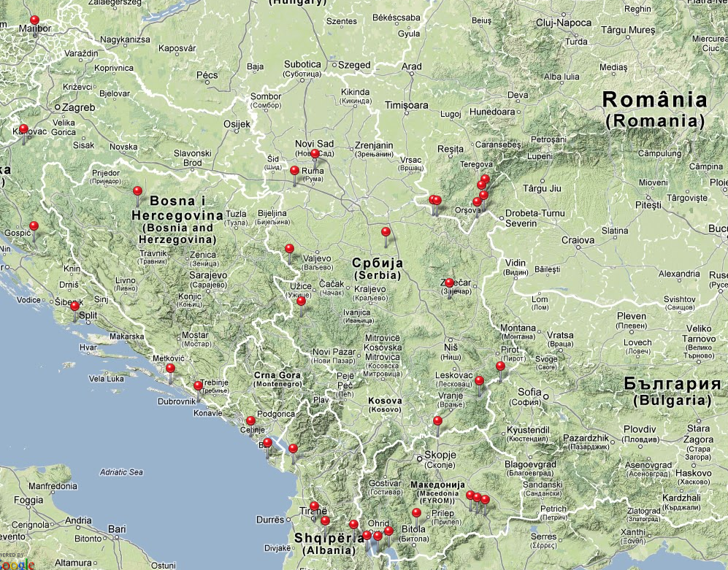
Task: Select the pin near Prijedor in Bosnia
Action: (137, 191)
